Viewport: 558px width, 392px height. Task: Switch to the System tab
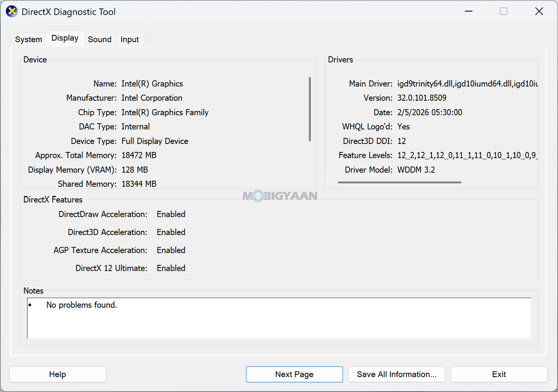(28, 39)
